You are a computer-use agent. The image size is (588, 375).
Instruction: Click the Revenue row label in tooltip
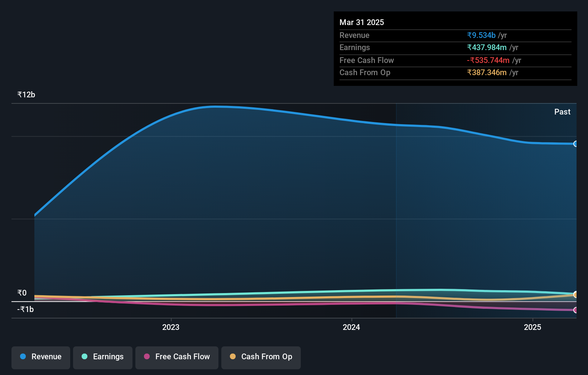coord(354,35)
